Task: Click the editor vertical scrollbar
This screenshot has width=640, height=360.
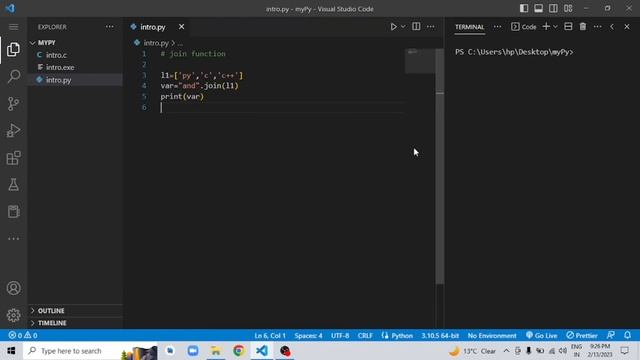Action: 440,166
